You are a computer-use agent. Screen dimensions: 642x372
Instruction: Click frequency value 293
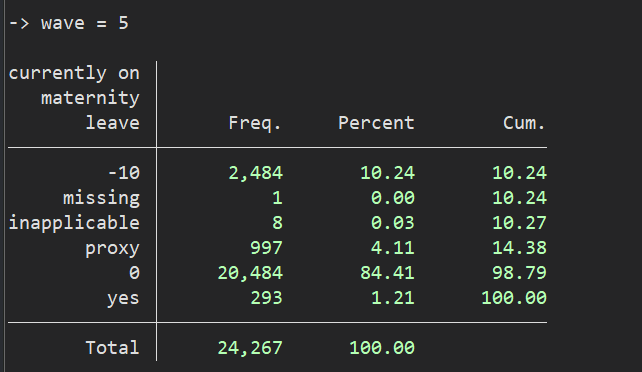pyautogui.click(x=266, y=298)
